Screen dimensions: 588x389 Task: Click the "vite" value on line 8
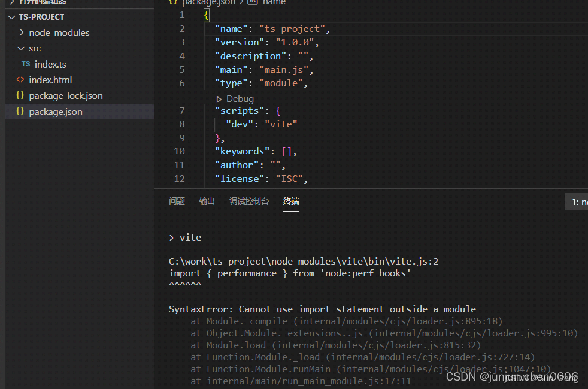pos(281,124)
